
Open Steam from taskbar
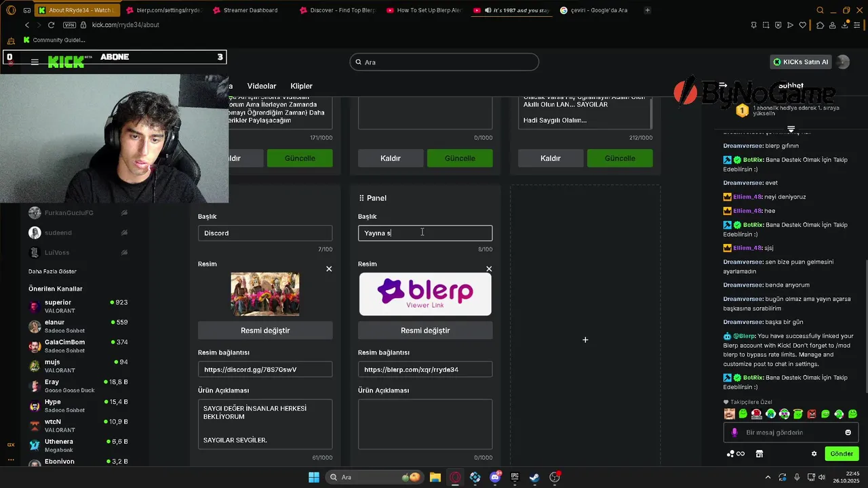[x=535, y=477]
